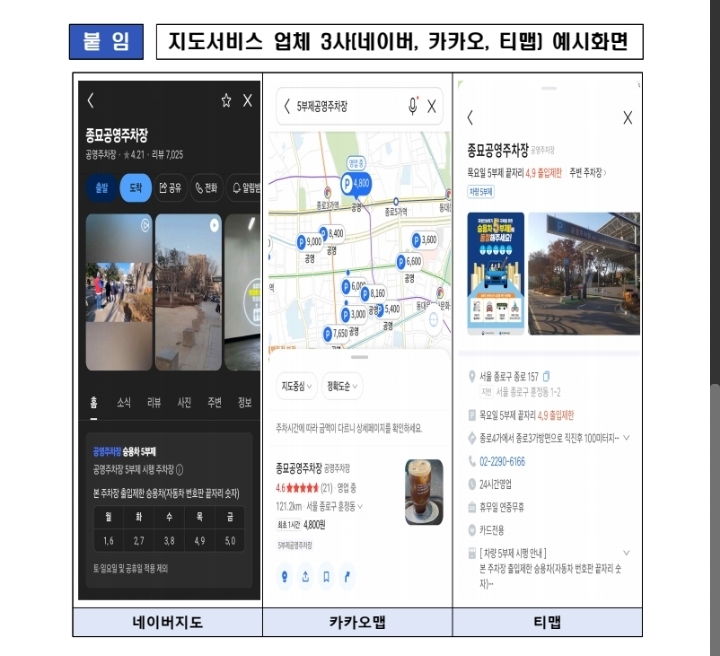Screen dimensions: 720x656
Task: Select the 3,600 parking marker
Action: click(424, 240)
